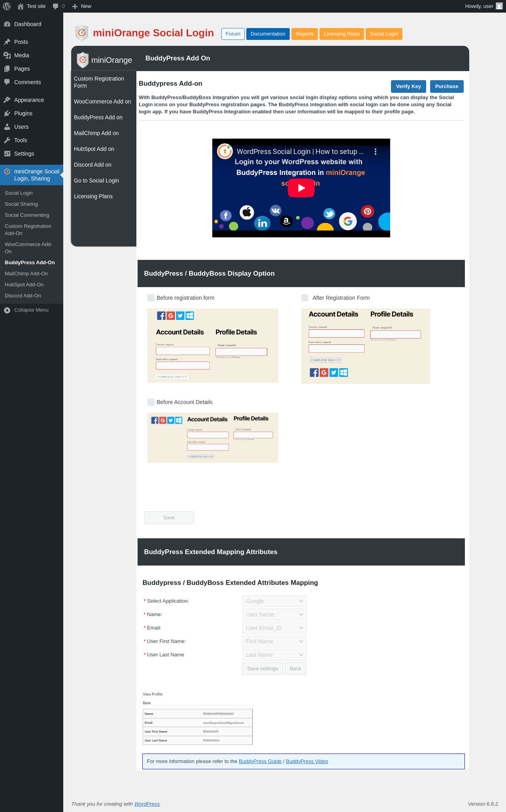The image size is (506, 812).
Task: Open Discord Add-On submenu item
Action: (x=23, y=296)
